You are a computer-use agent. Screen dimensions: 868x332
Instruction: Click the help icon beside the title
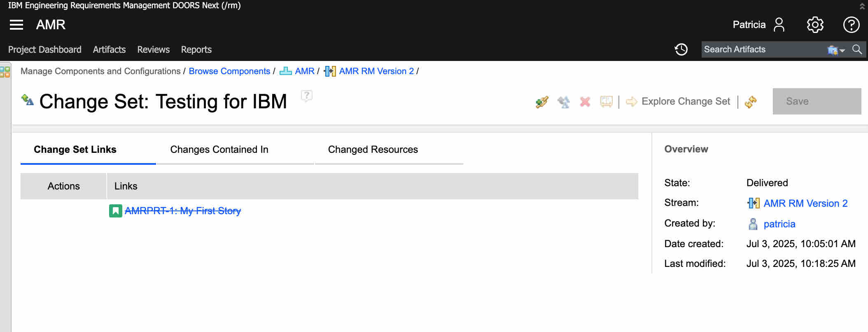pos(306,96)
